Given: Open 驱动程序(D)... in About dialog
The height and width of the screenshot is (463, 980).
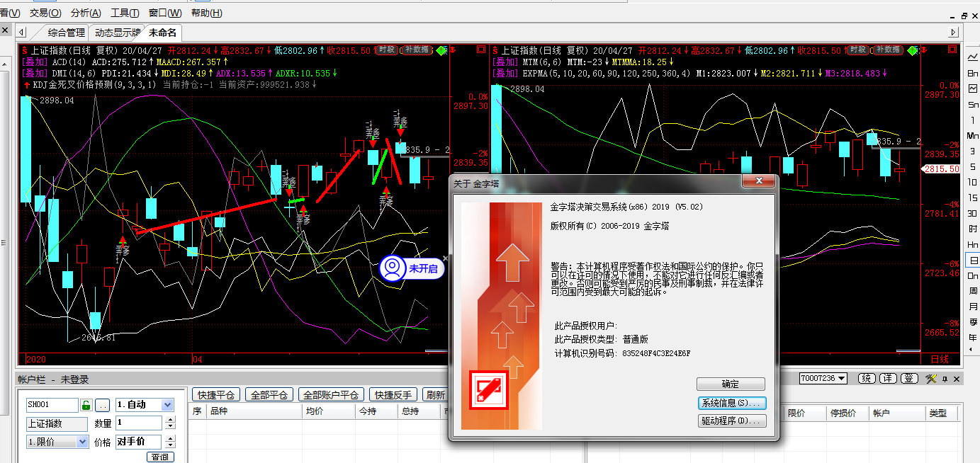Looking at the screenshot, I should point(732,421).
